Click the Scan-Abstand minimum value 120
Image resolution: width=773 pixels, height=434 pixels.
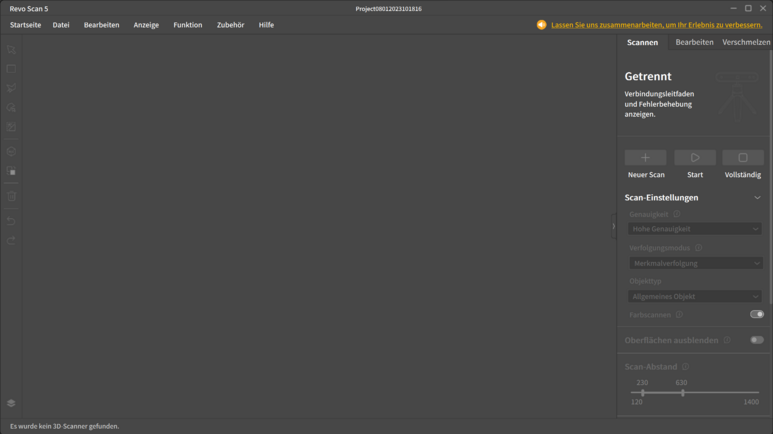[636, 402]
